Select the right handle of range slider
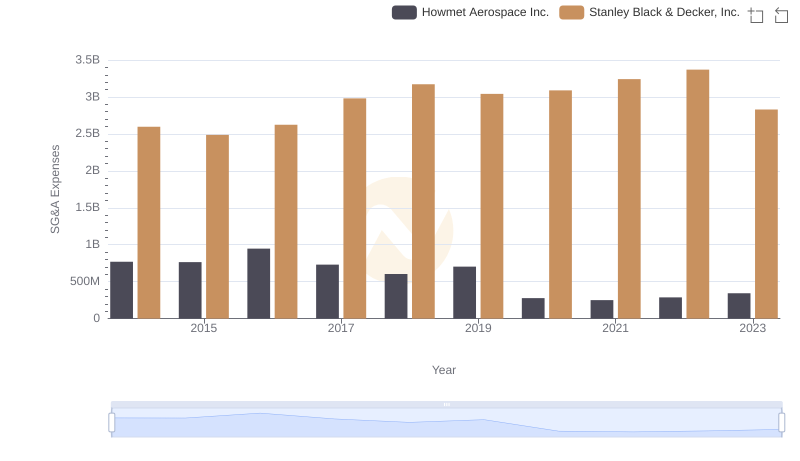800x461 pixels. click(782, 422)
